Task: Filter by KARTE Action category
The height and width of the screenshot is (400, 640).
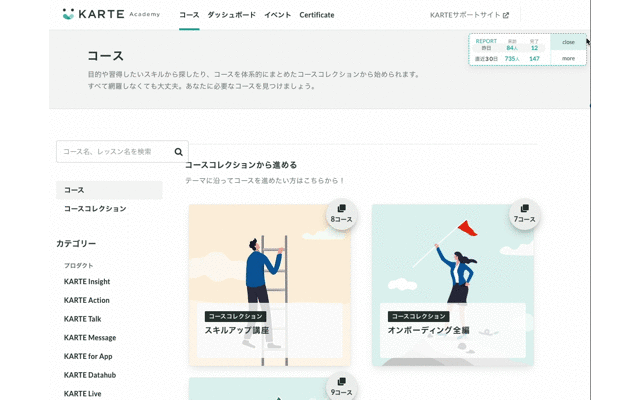Action: point(87,300)
